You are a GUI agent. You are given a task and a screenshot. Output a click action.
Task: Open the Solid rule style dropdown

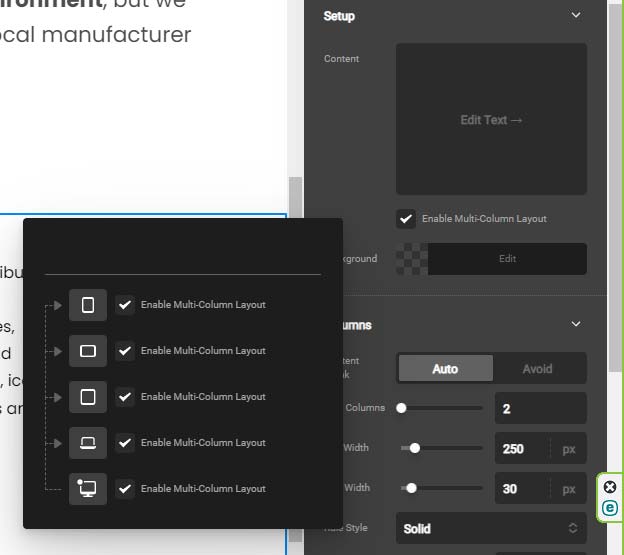(491, 528)
